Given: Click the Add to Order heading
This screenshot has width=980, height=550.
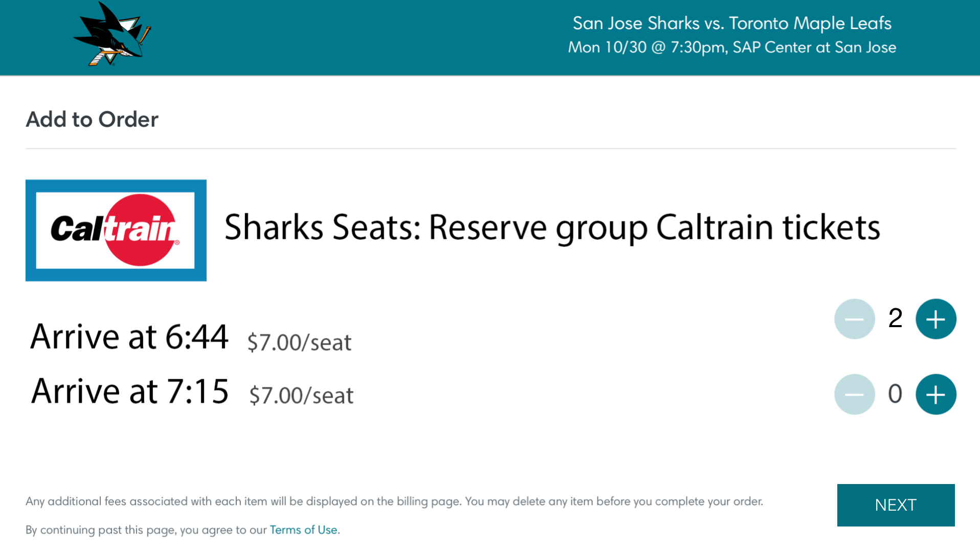Looking at the screenshot, I should click(92, 119).
